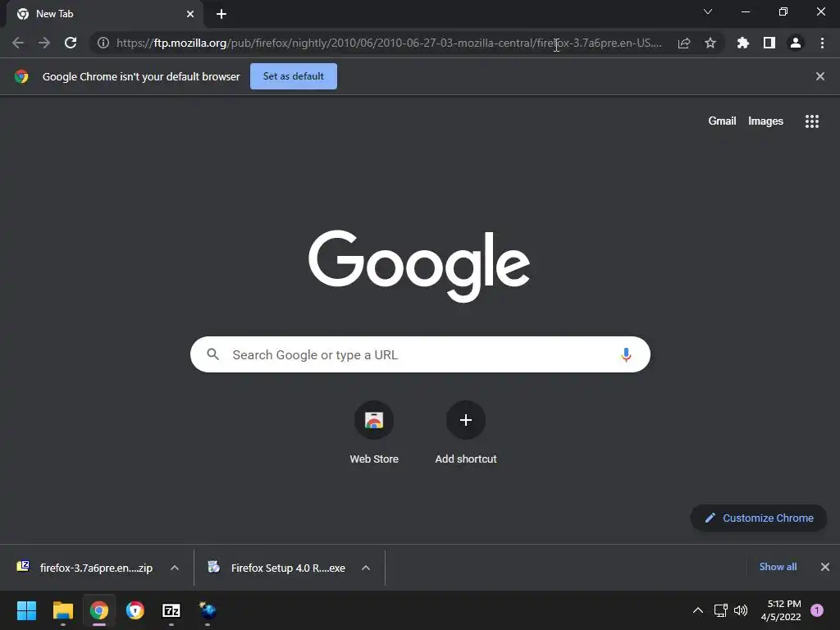Image resolution: width=840 pixels, height=630 pixels.
Task: Open the 7-Zip taskbar app
Action: (171, 610)
